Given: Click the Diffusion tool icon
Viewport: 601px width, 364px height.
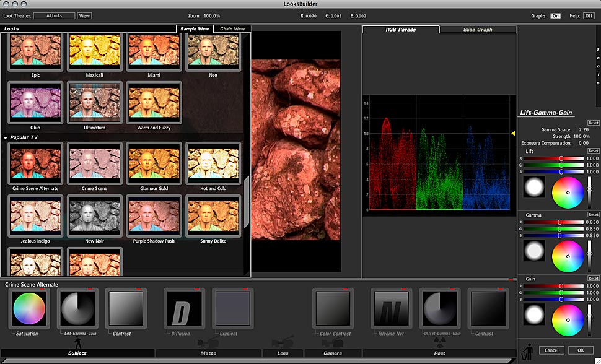Looking at the screenshot, I should coord(184,308).
